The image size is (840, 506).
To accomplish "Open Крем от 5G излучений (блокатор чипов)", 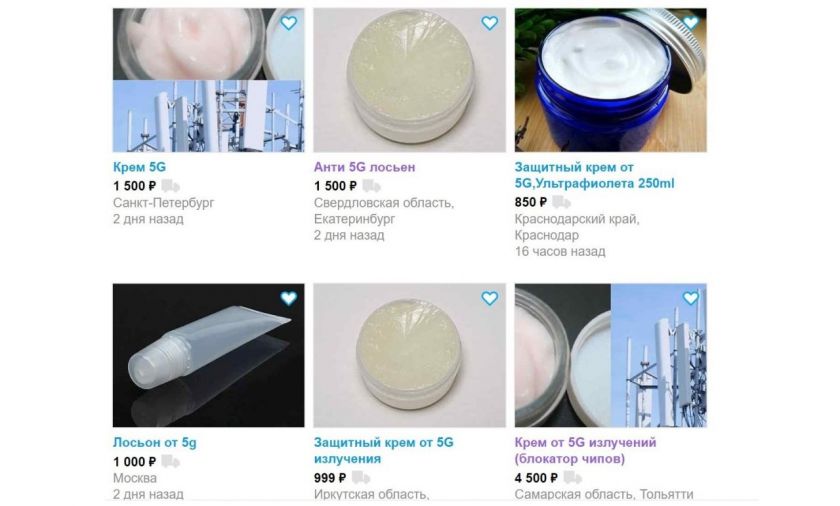I will [x=585, y=451].
